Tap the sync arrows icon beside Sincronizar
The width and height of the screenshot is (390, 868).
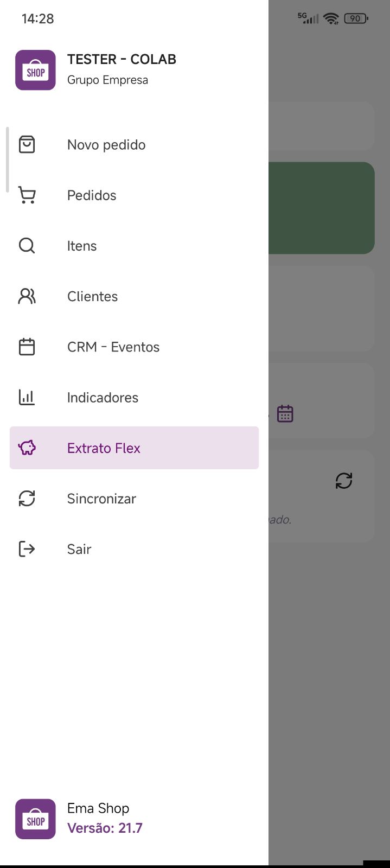[27, 499]
